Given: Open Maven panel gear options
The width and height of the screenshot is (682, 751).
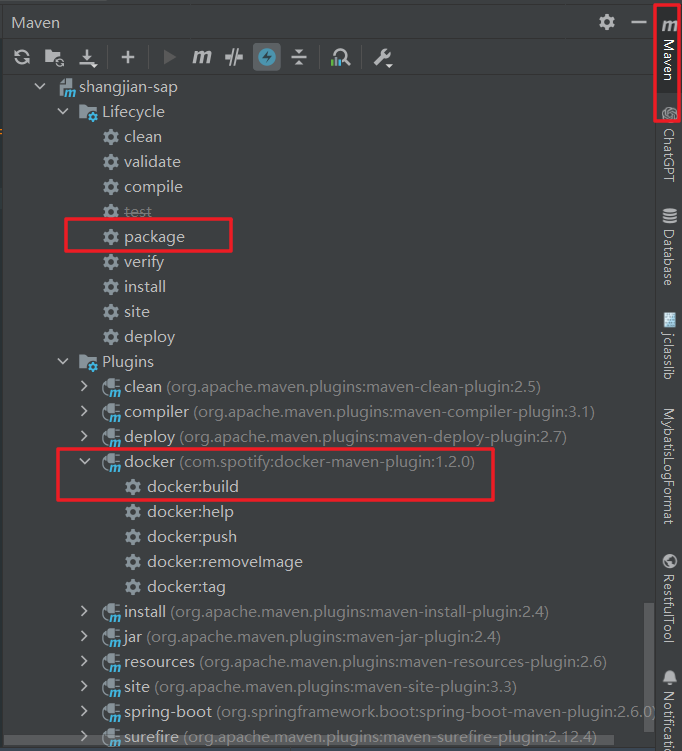Looking at the screenshot, I should (x=607, y=22).
